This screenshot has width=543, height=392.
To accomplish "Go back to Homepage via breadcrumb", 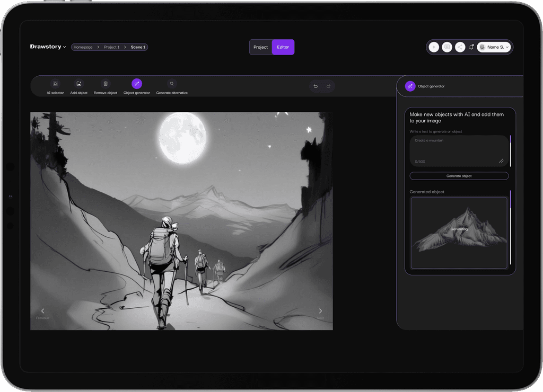I will [x=83, y=47].
